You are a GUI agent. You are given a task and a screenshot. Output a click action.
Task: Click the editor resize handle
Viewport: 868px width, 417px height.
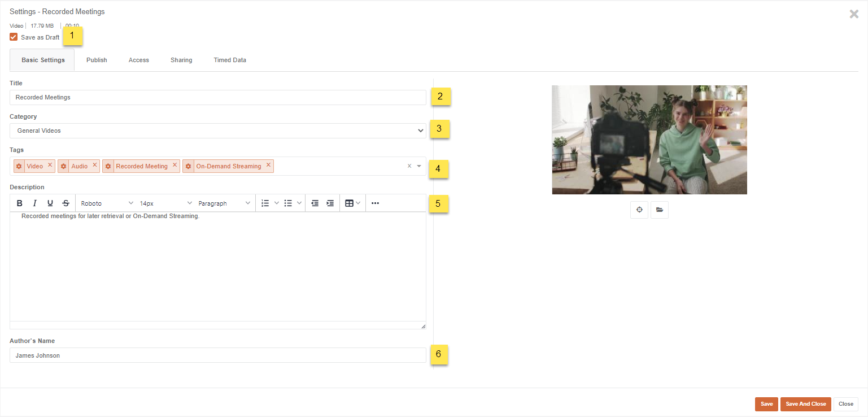[x=423, y=326]
